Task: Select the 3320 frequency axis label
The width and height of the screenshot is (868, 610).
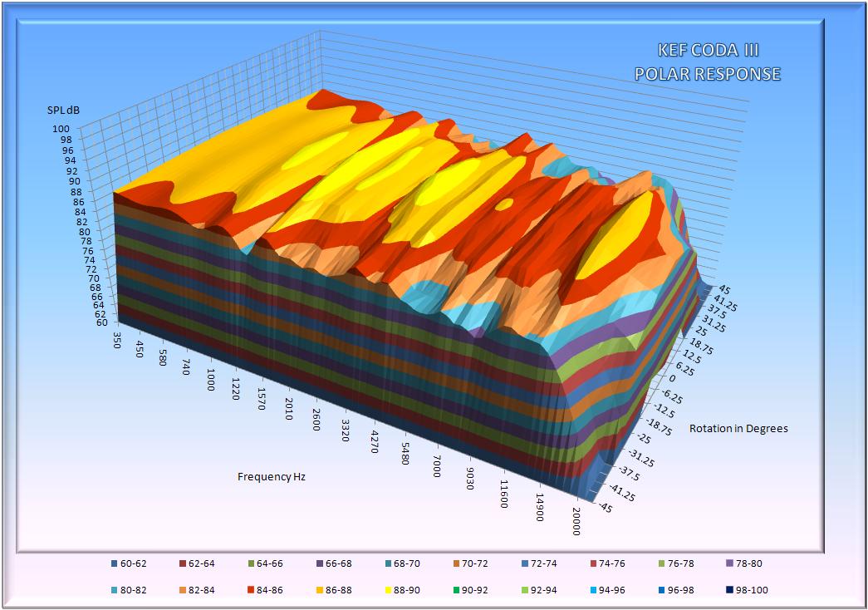Action: click(345, 430)
